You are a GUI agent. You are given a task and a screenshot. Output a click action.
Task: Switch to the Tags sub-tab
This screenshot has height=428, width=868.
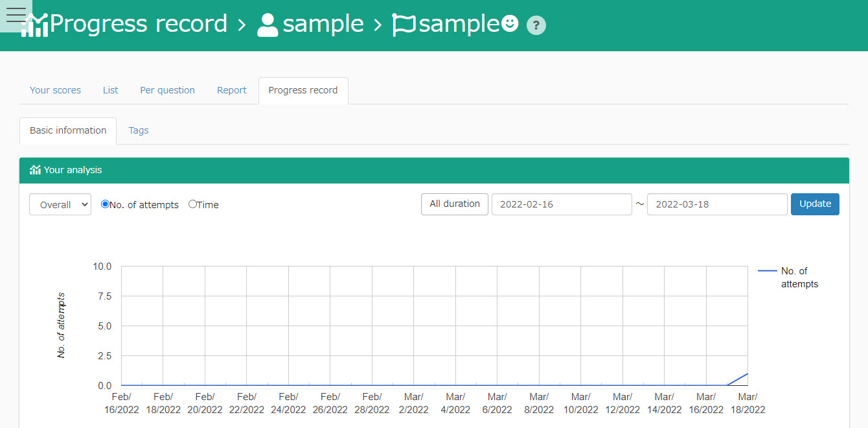pyautogui.click(x=139, y=130)
